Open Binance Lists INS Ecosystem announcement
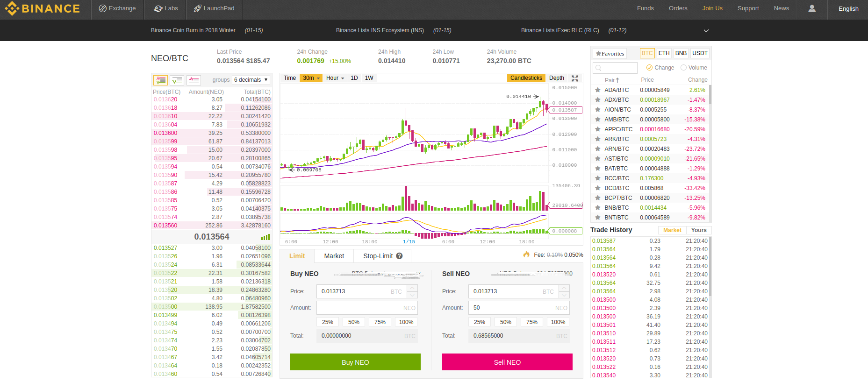 [380, 30]
